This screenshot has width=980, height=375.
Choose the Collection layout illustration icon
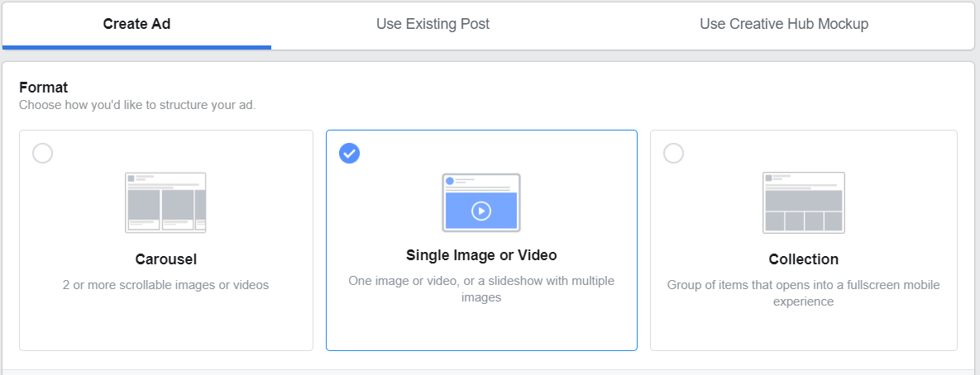804,203
